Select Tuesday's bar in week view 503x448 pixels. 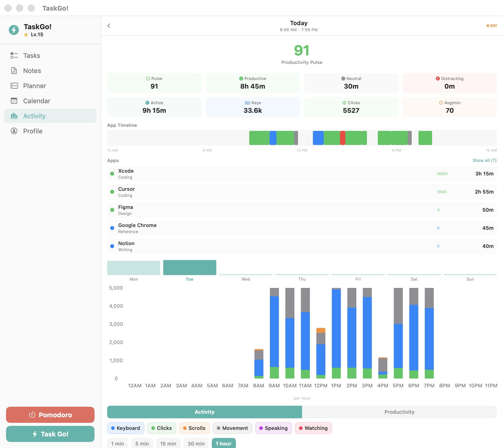(x=190, y=268)
